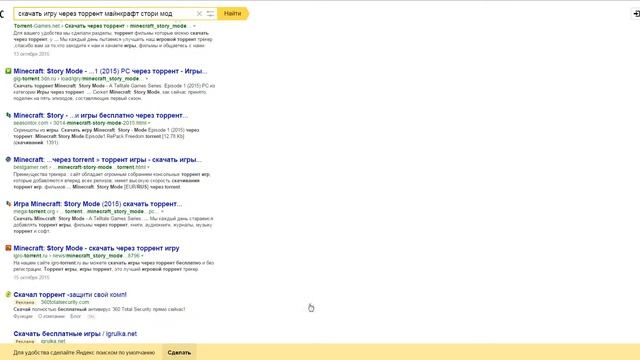Screen dimensions: 640x360
Task: Open the 'Функции' sitelink under 360 ad
Action: [23, 316]
